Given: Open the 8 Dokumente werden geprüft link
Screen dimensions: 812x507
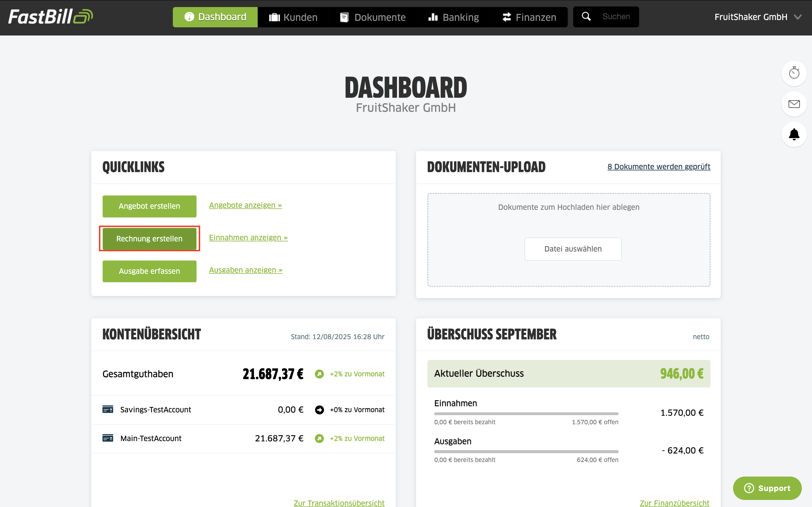Looking at the screenshot, I should [x=659, y=167].
